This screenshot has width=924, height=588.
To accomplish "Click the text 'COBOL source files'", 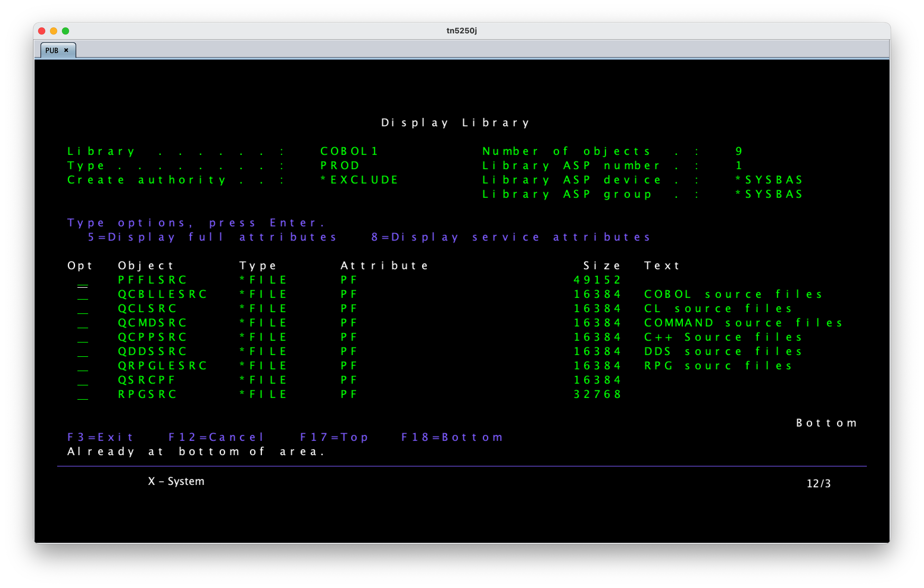I will (733, 294).
